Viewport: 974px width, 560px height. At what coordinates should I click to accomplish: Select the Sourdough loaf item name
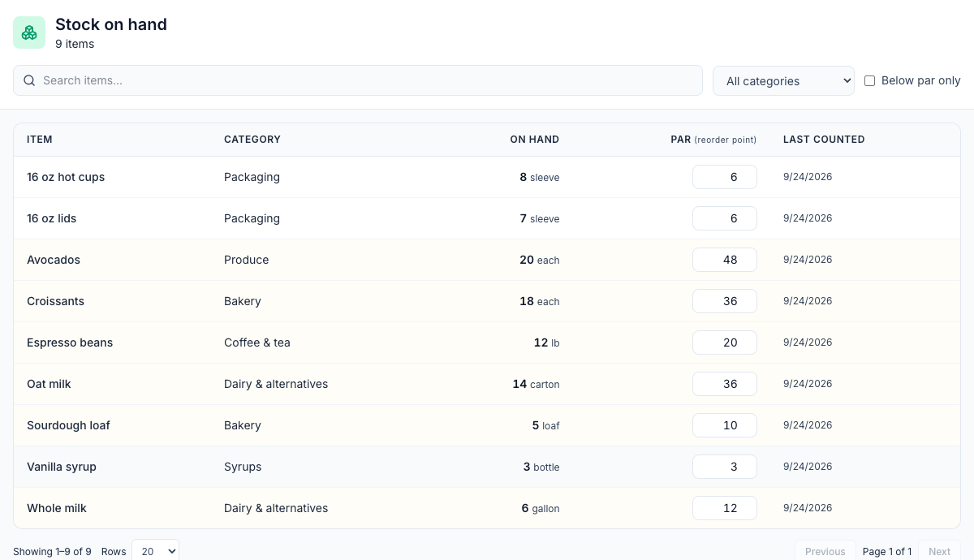(68, 425)
